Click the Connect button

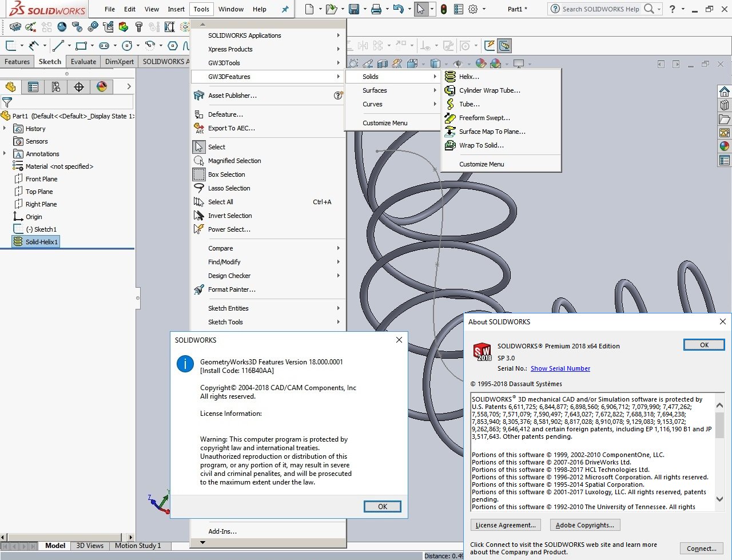tap(701, 549)
